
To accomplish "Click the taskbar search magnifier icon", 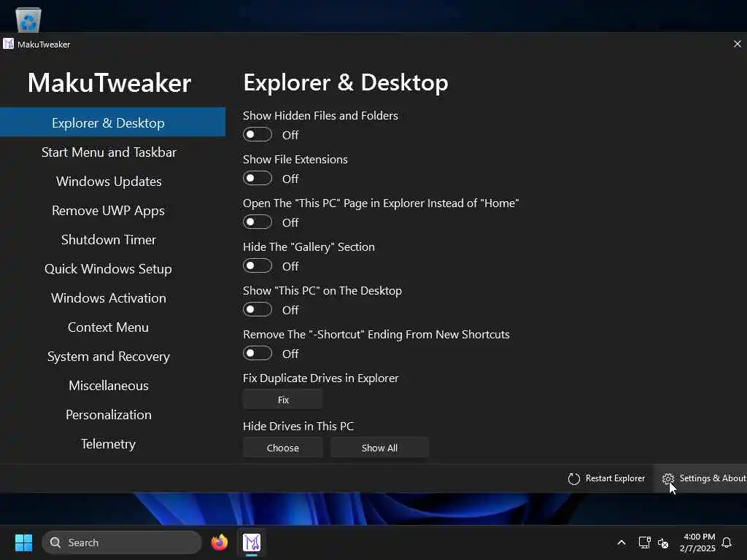I will (x=55, y=542).
